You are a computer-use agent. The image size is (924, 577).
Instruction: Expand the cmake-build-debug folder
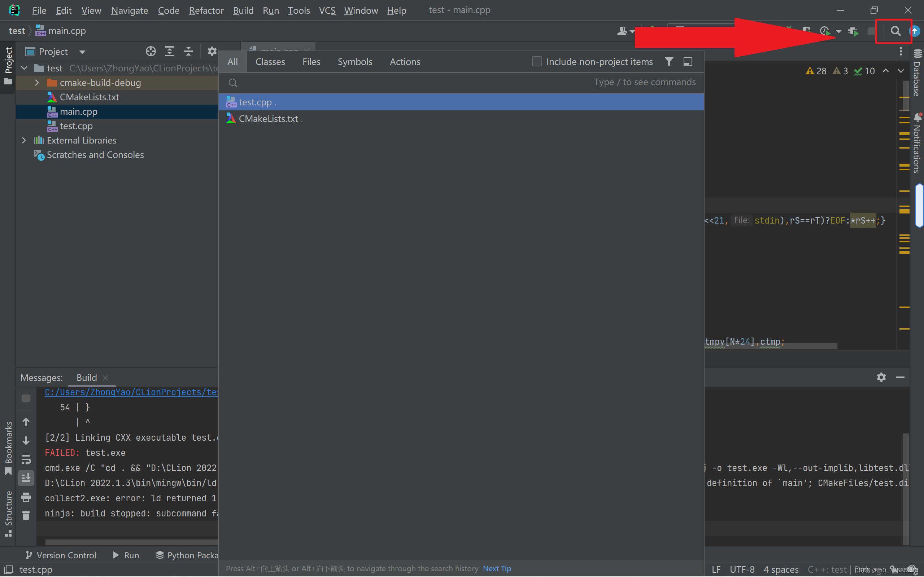pyautogui.click(x=37, y=83)
